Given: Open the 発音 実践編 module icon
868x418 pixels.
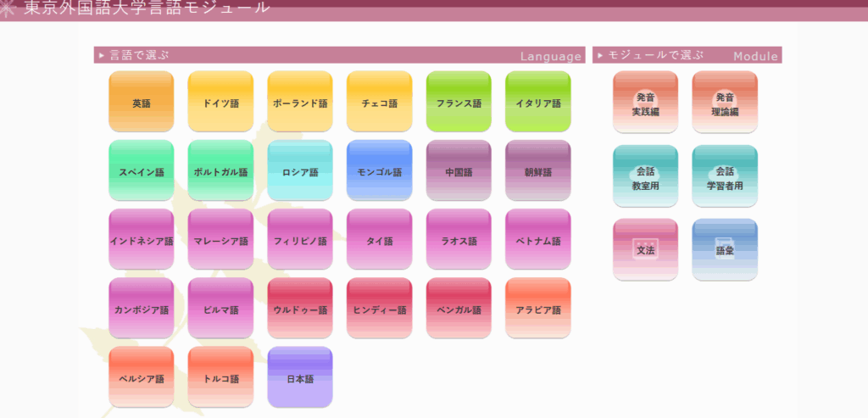Looking at the screenshot, I should tap(645, 102).
